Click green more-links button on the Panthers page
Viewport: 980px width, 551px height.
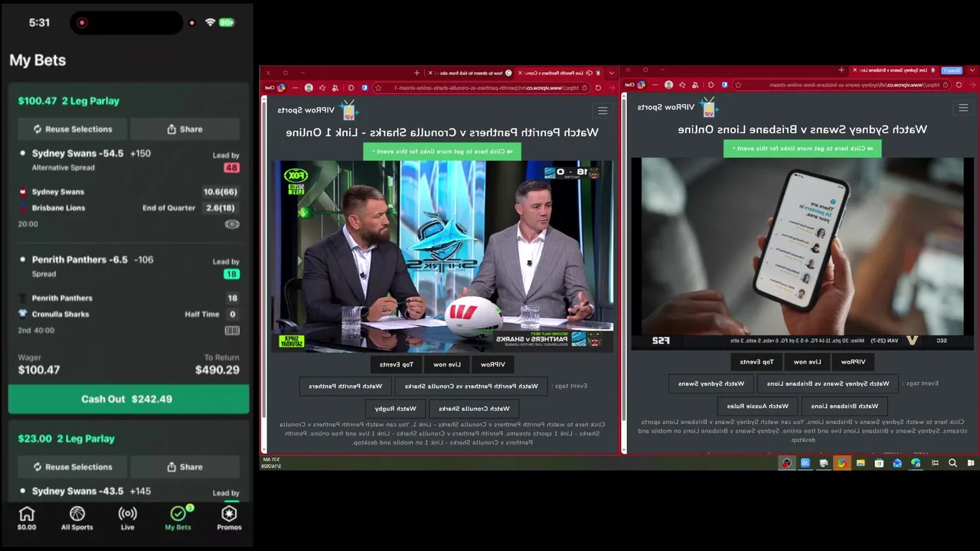click(x=442, y=151)
